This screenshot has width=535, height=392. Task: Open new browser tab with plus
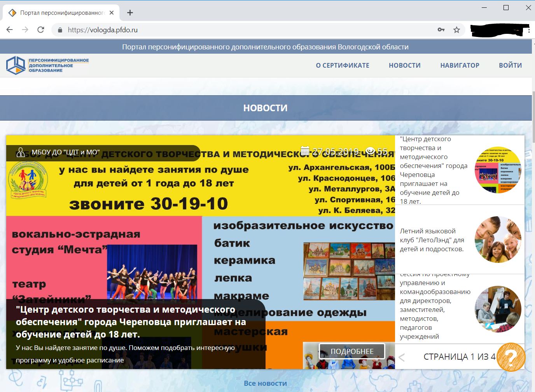[130, 13]
